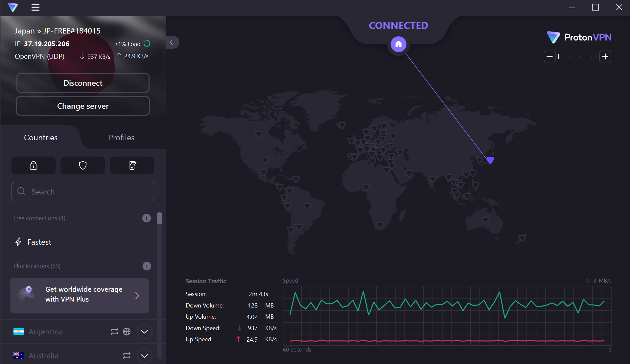Click the Fastest lightning bolt icon
Image resolution: width=630 pixels, height=364 pixels.
click(18, 242)
